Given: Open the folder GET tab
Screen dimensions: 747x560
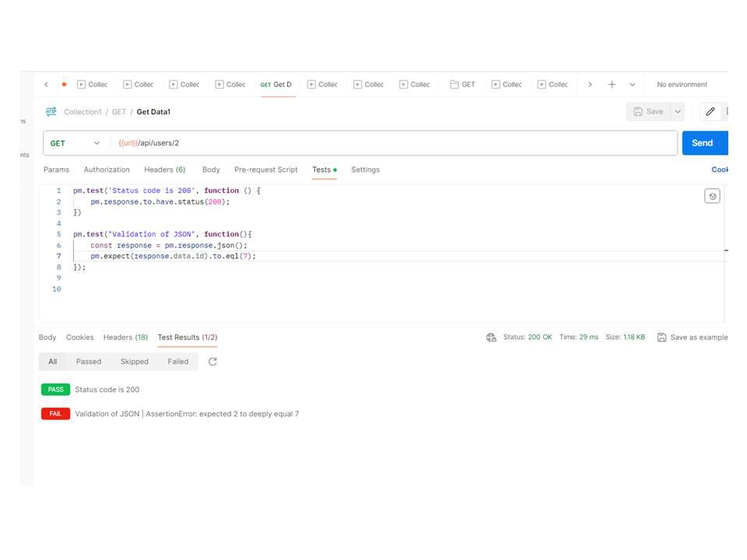Looking at the screenshot, I should [x=462, y=84].
